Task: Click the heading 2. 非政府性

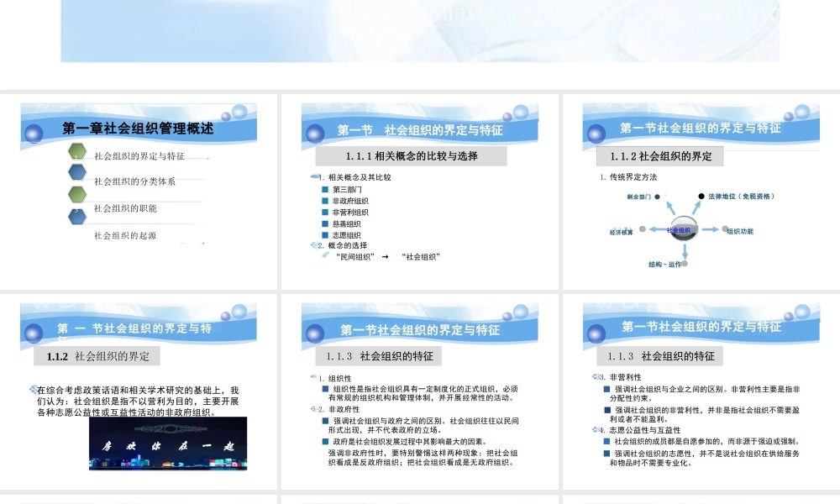Action: coord(339,409)
